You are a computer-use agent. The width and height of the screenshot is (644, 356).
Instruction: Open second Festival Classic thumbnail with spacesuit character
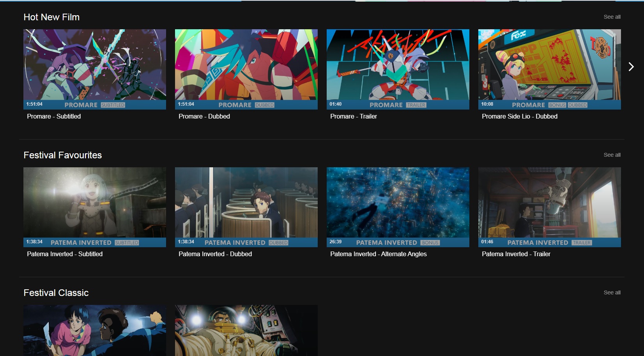[x=246, y=330]
